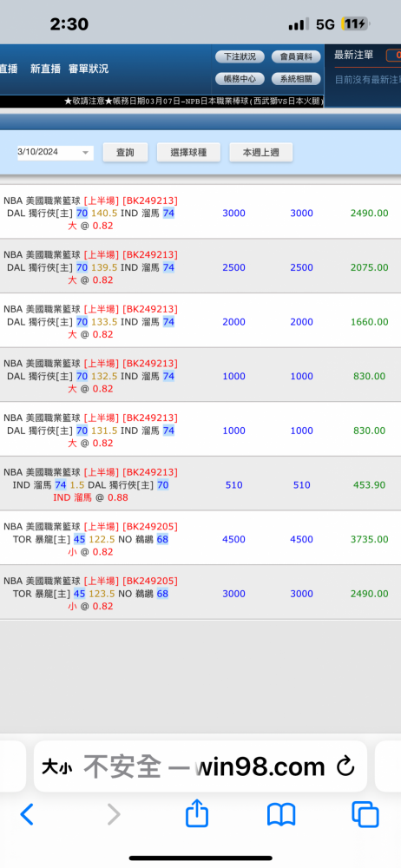Switch to the 審單狀況 tab
The width and height of the screenshot is (401, 868).
pyautogui.click(x=89, y=69)
